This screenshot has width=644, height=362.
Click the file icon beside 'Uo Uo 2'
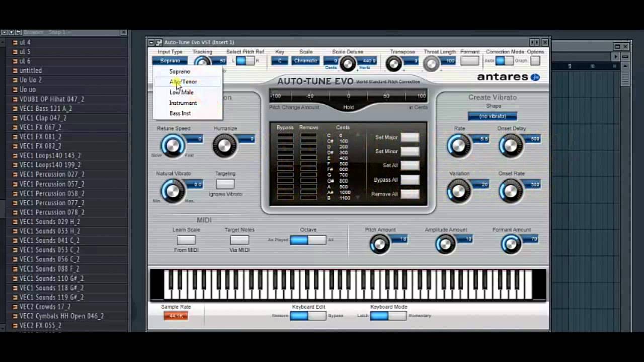pos(15,80)
